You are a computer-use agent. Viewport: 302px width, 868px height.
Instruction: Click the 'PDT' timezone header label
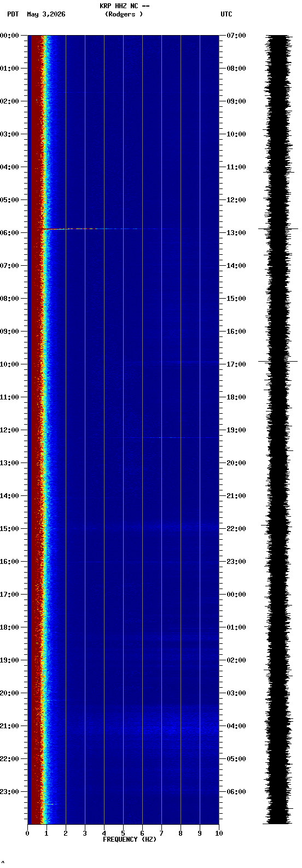click(13, 14)
